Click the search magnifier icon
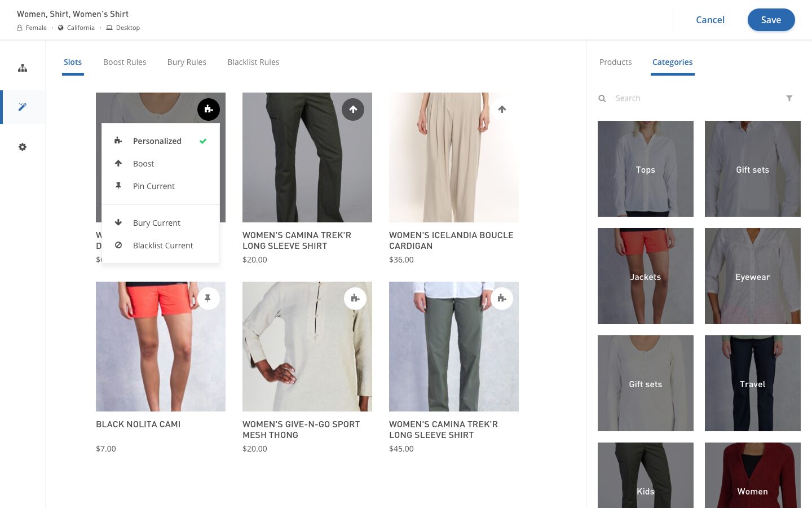Image resolution: width=812 pixels, height=508 pixels. click(x=602, y=98)
